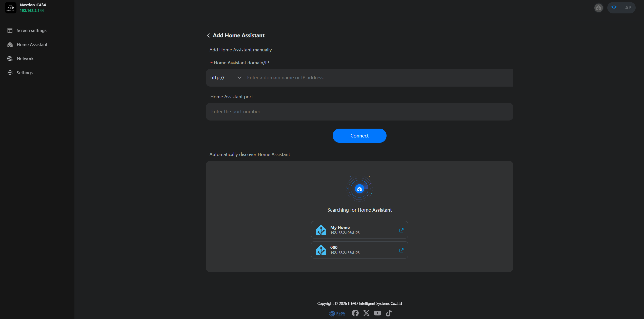Click the Settings gear icon

pyautogui.click(x=10, y=73)
